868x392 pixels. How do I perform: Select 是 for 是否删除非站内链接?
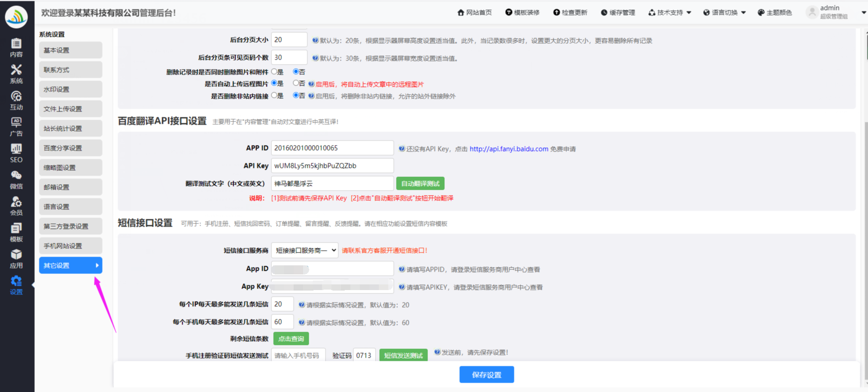[x=274, y=95]
